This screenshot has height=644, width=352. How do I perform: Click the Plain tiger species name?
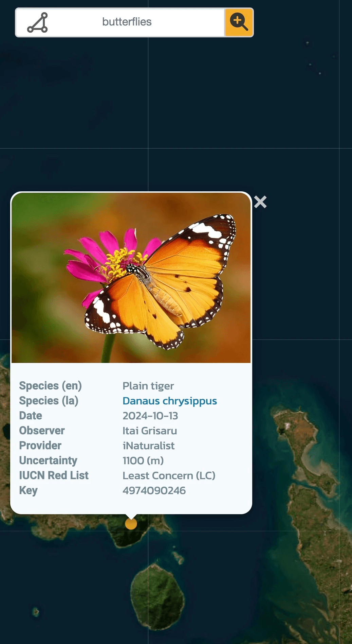[x=148, y=386]
